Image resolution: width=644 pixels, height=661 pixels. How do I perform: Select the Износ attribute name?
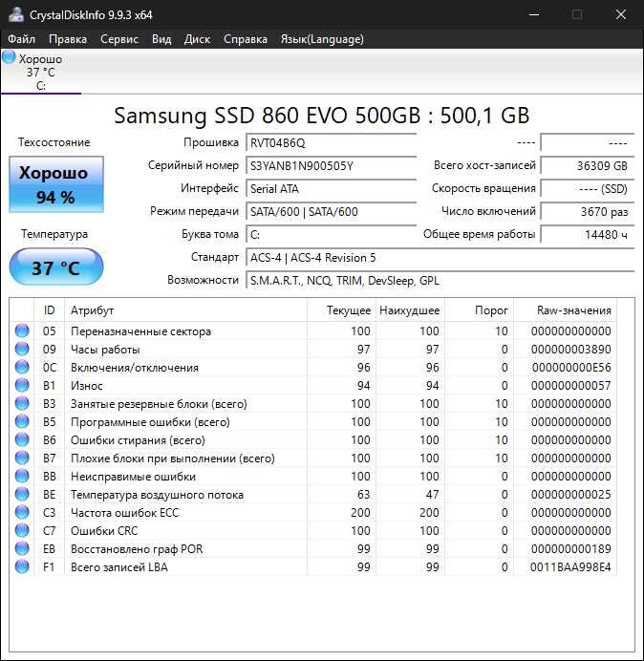pos(86,386)
